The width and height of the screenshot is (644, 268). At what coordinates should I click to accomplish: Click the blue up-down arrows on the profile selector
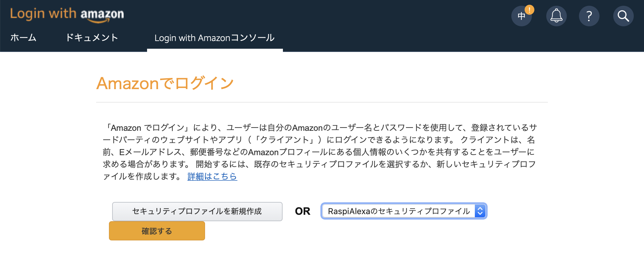tap(480, 211)
